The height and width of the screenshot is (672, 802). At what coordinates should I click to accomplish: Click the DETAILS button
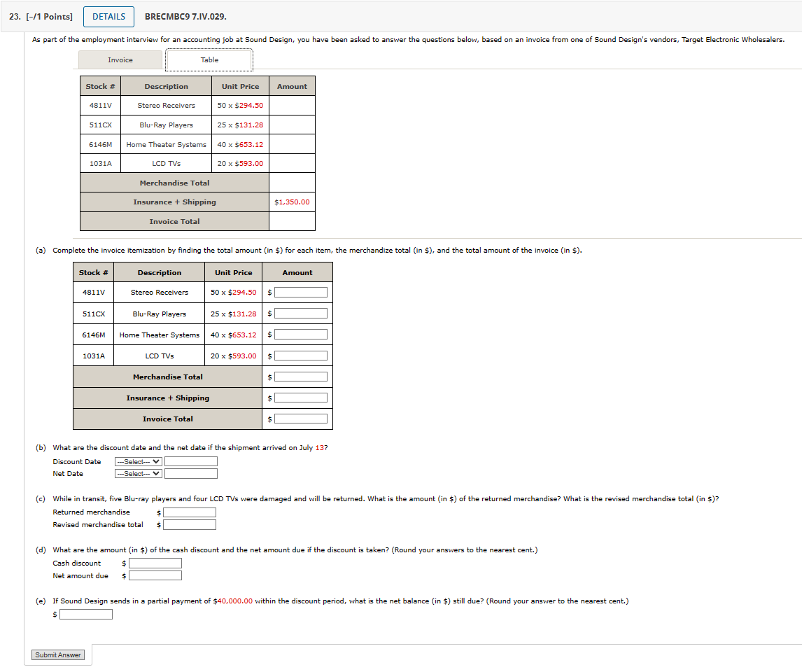[x=108, y=16]
